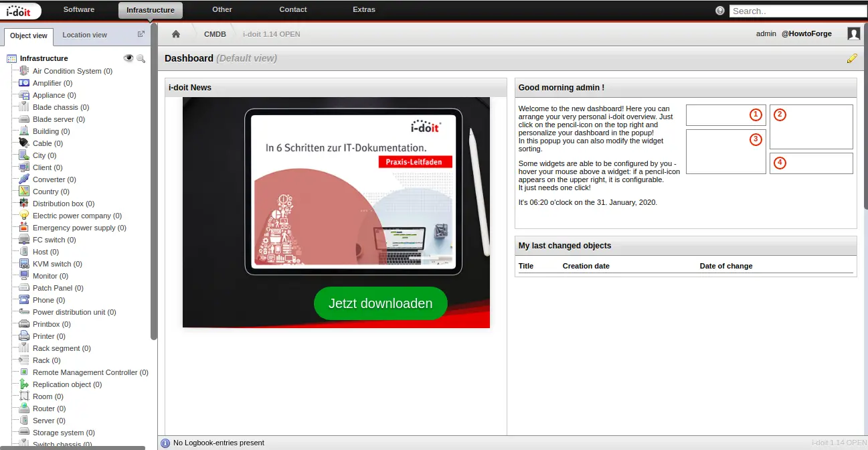Viewport: 868px width, 450px height.
Task: Open the Software menu
Action: (x=79, y=10)
